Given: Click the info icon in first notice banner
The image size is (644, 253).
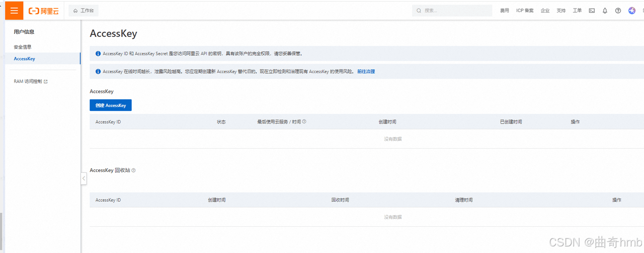Looking at the screenshot, I should 98,53.
